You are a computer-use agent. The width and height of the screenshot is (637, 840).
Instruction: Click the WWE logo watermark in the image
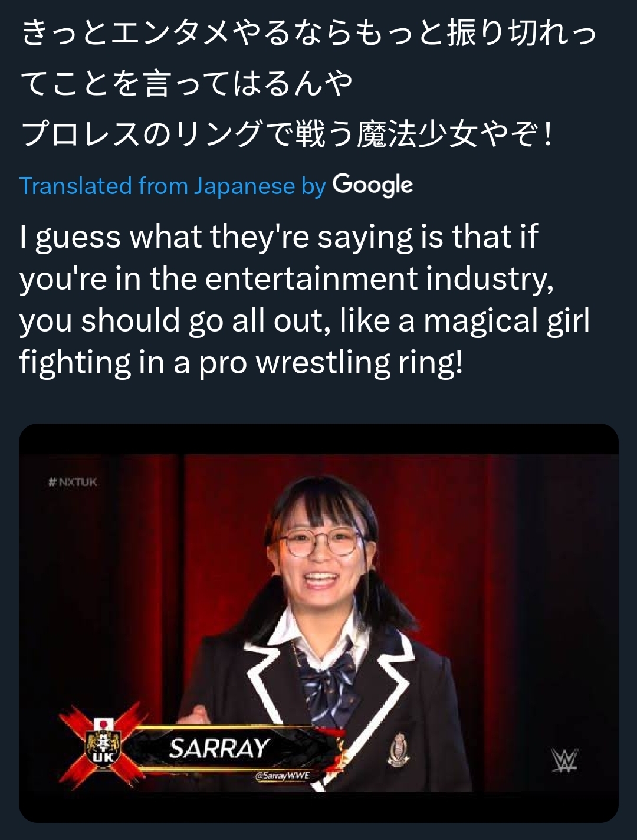(x=564, y=760)
